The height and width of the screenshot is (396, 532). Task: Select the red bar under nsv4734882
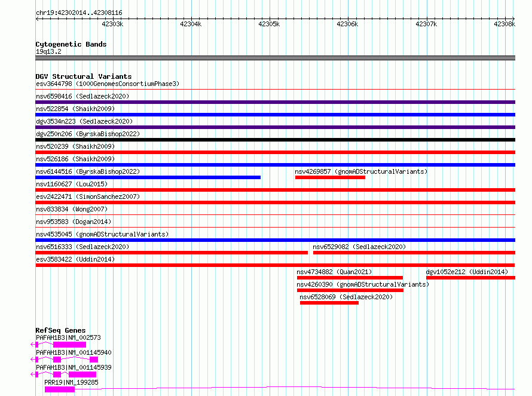pyautogui.click(x=350, y=278)
